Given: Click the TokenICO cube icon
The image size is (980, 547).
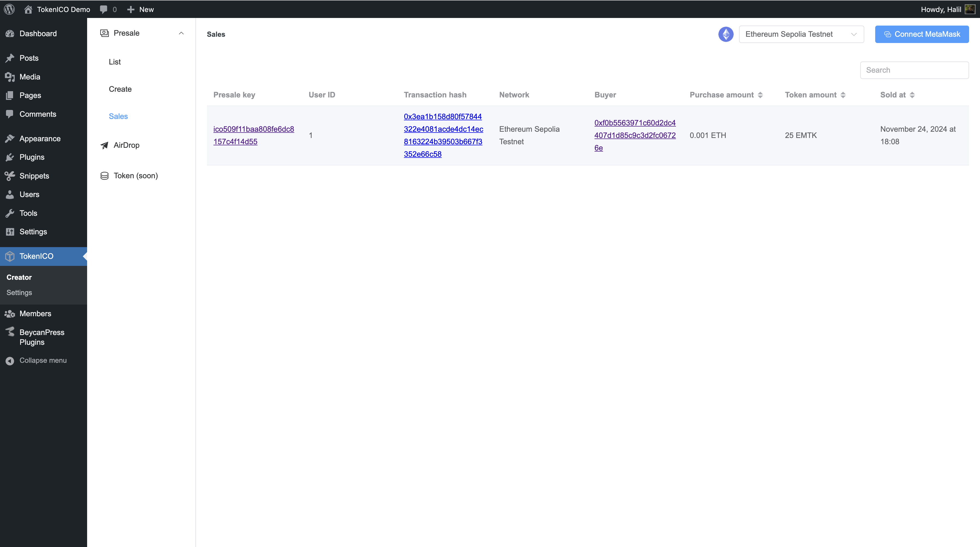Looking at the screenshot, I should [x=10, y=256].
